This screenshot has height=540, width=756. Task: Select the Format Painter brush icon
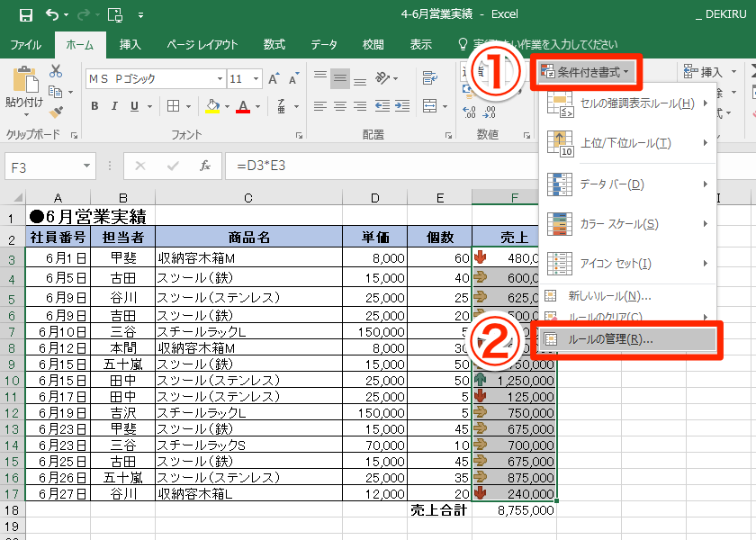coord(56,112)
